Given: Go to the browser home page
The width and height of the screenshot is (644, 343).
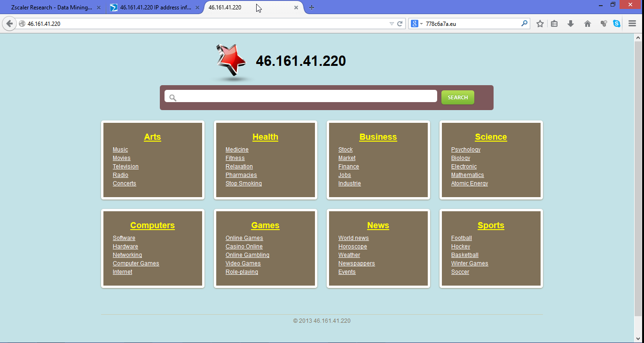Looking at the screenshot, I should pos(587,24).
